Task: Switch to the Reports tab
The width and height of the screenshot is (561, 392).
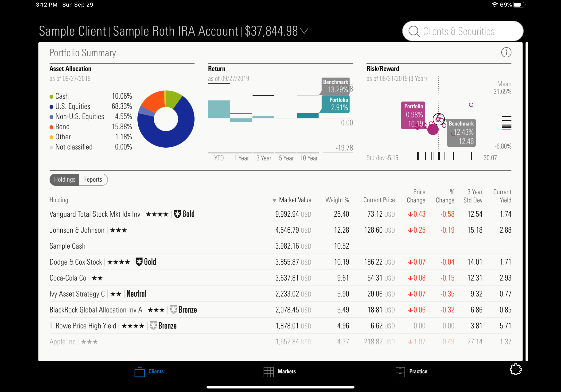Action: pyautogui.click(x=93, y=180)
